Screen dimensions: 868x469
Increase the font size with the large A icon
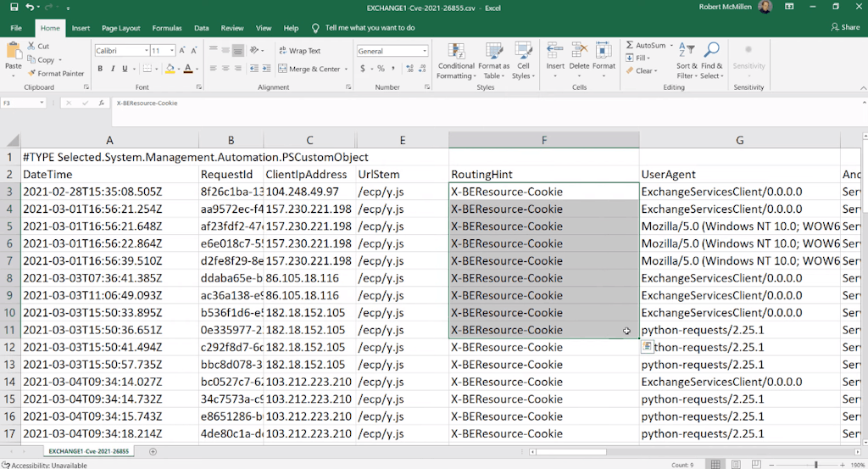pos(182,50)
